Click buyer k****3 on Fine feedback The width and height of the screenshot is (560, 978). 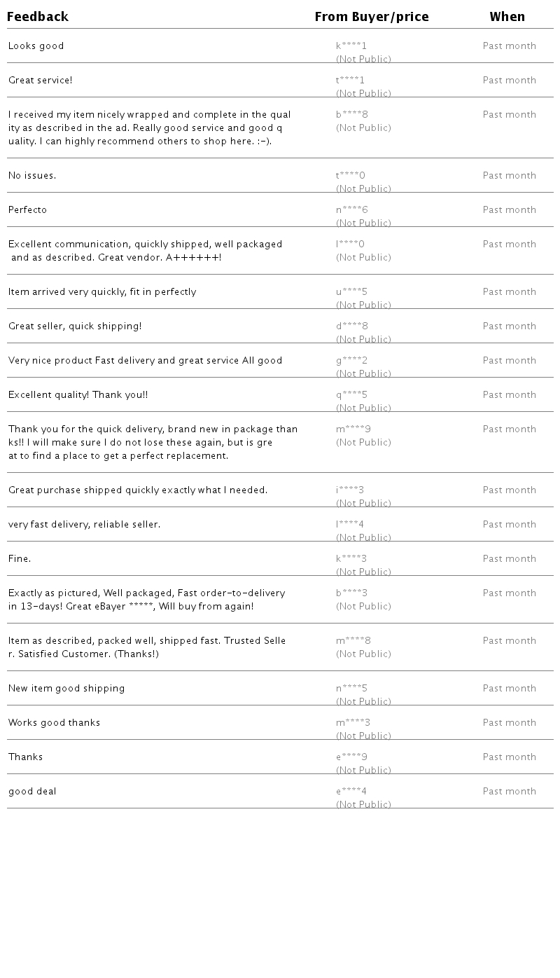click(351, 559)
